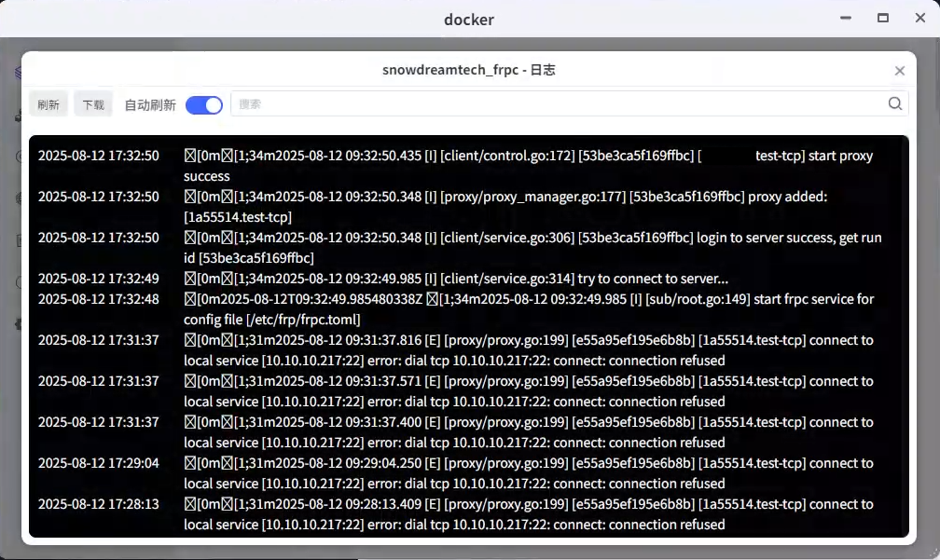The width and height of the screenshot is (940, 560).
Task: Maximize the docker window
Action: 882,18
